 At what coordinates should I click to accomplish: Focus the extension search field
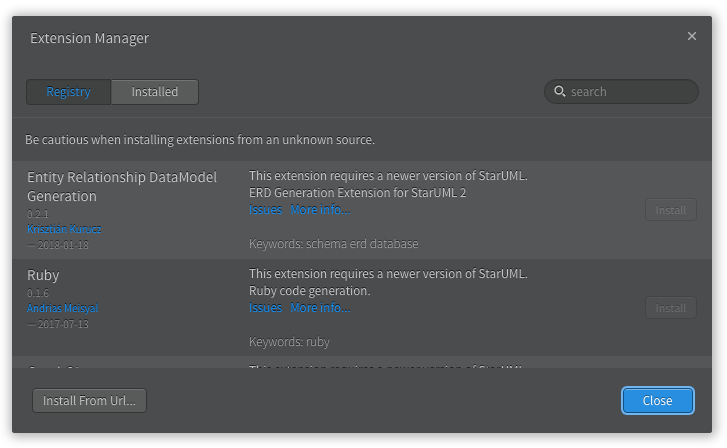[x=630, y=92]
